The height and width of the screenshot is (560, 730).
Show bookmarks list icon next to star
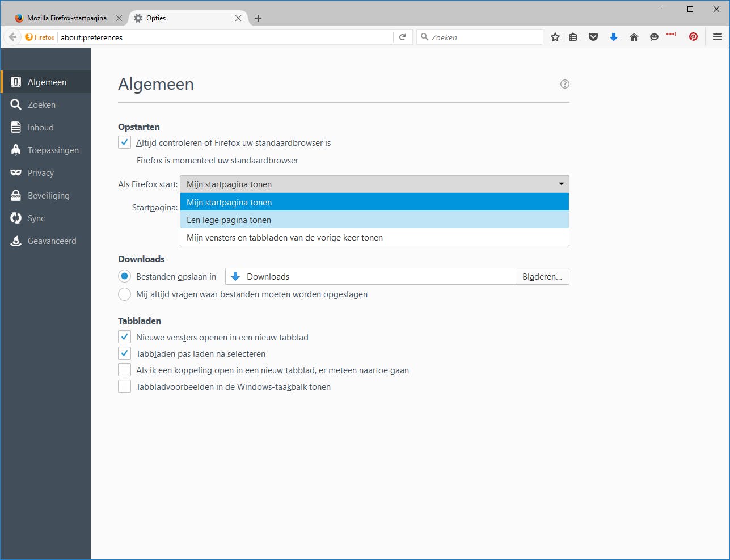(x=573, y=37)
